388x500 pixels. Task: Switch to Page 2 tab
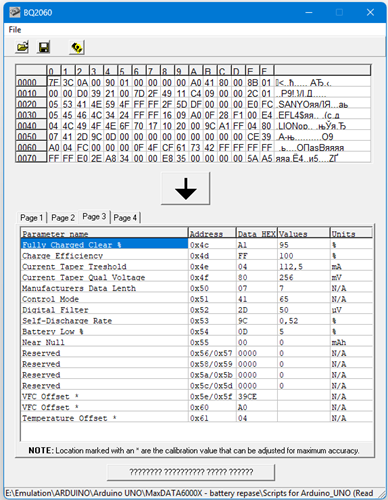(63, 218)
